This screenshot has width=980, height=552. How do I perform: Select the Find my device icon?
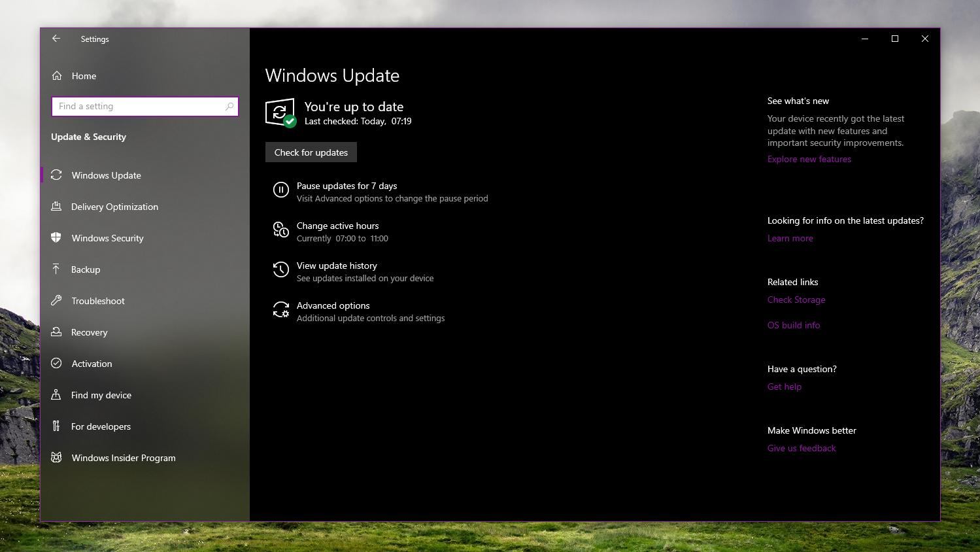pos(57,395)
